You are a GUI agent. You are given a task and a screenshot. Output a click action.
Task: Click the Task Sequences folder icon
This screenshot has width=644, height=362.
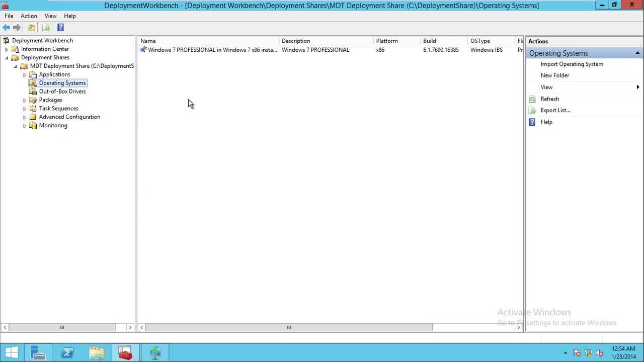click(33, 109)
